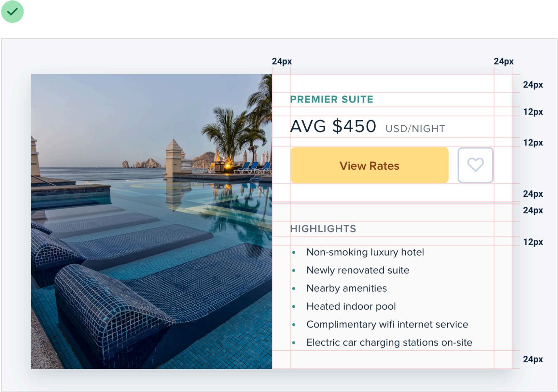The height and width of the screenshot is (392, 558).
Task: Choose the Heated indoor pool highlight
Action: point(351,307)
